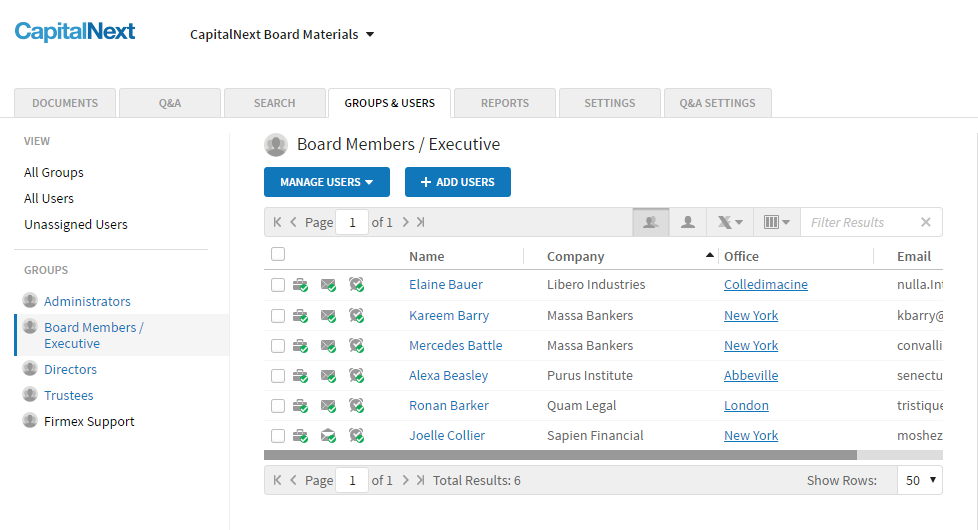Screen dimensions: 978x530
Task: Select the checkbox for Alexa Beasley
Action: click(278, 376)
